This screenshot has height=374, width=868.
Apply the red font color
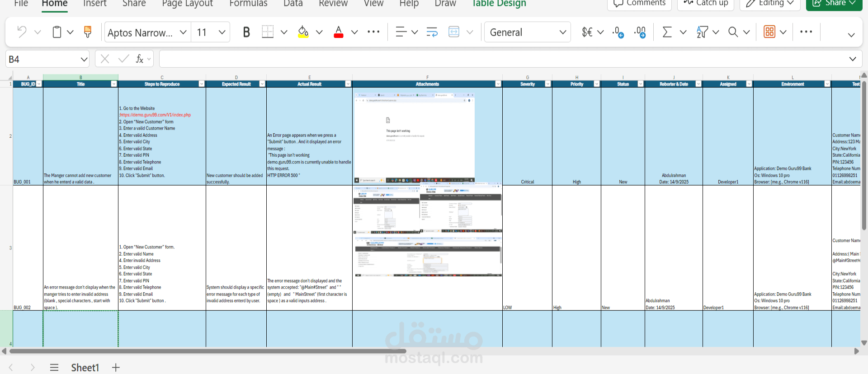pos(338,32)
